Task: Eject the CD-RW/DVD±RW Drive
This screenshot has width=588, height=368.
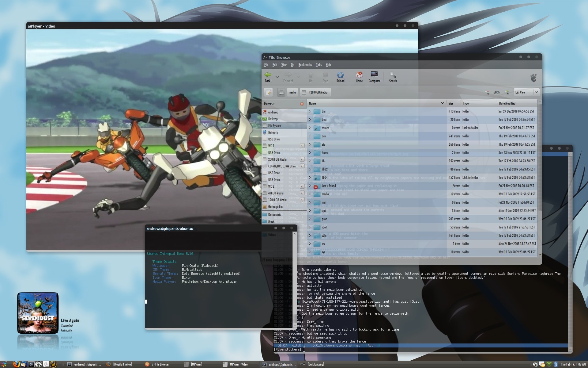Action: (x=302, y=166)
